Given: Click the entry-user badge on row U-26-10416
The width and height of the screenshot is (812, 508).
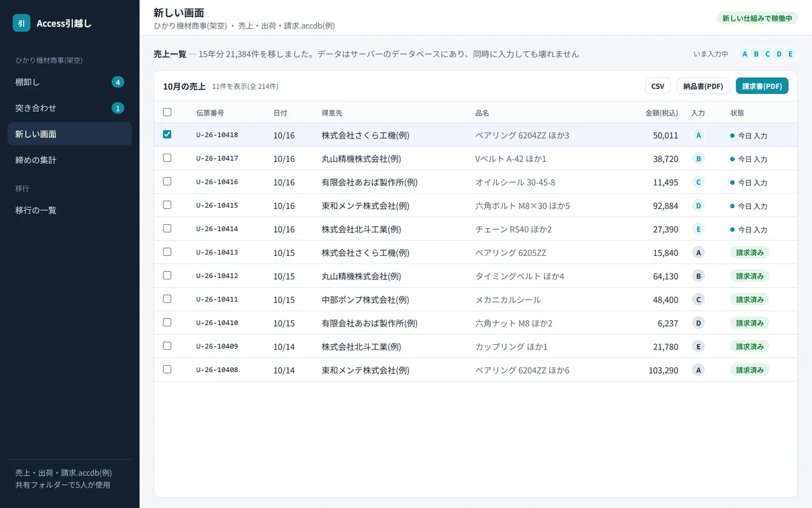Looking at the screenshot, I should pyautogui.click(x=698, y=182).
